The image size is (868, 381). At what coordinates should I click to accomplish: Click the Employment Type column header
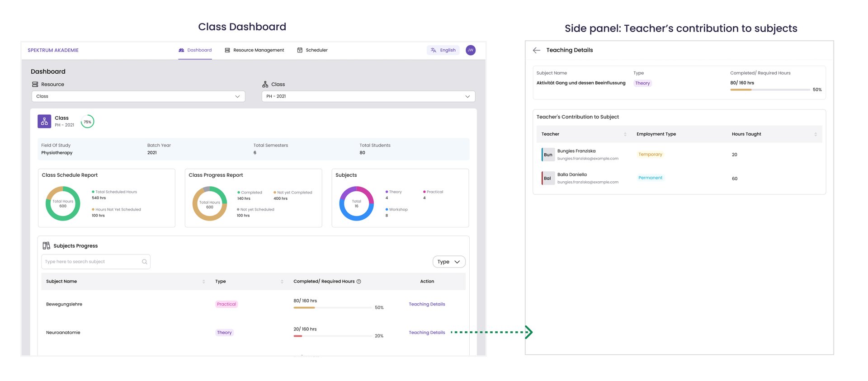coord(656,134)
